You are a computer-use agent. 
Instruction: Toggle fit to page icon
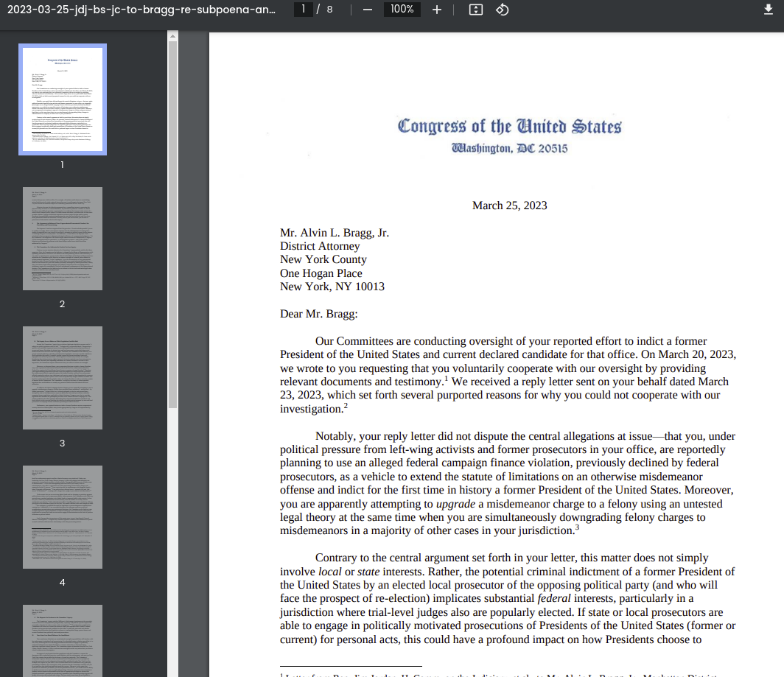pyautogui.click(x=476, y=10)
